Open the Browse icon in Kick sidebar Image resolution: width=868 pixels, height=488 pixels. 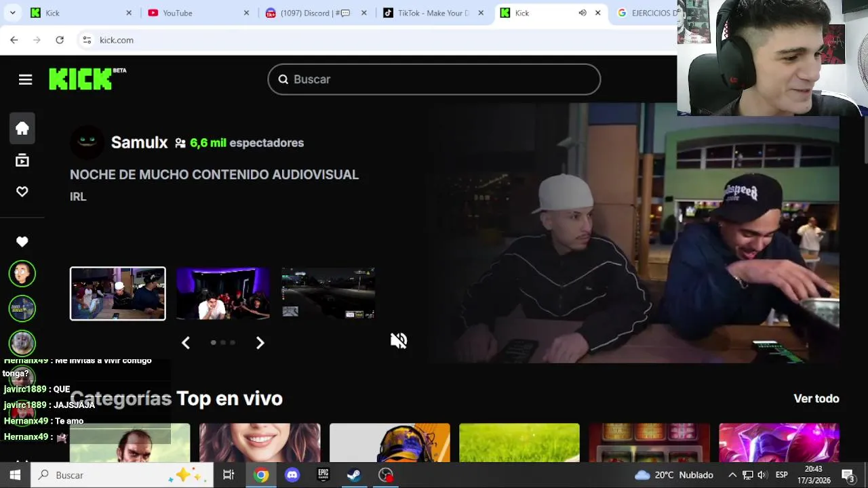(22, 160)
